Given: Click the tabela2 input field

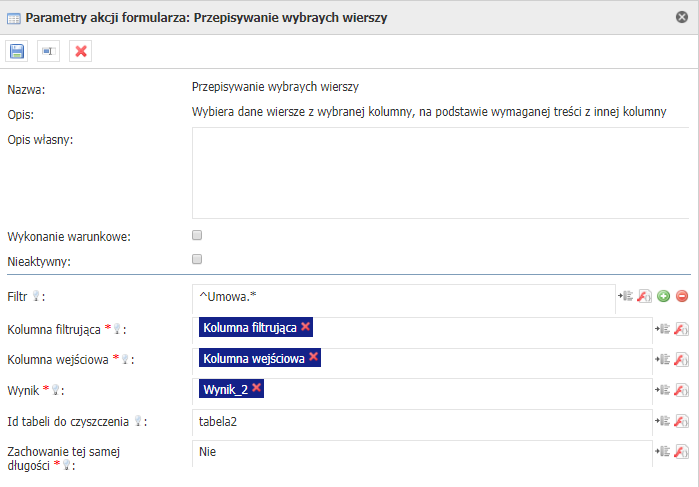Looking at the screenshot, I should pyautogui.click(x=422, y=422).
